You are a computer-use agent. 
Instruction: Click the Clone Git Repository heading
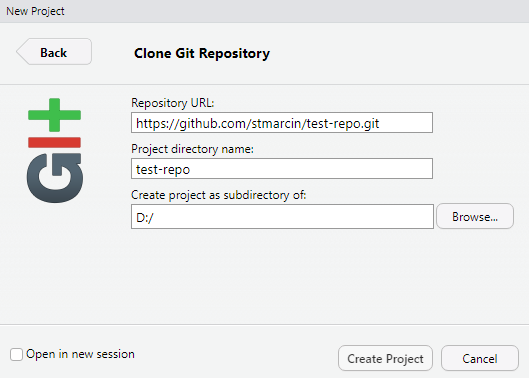click(x=202, y=53)
